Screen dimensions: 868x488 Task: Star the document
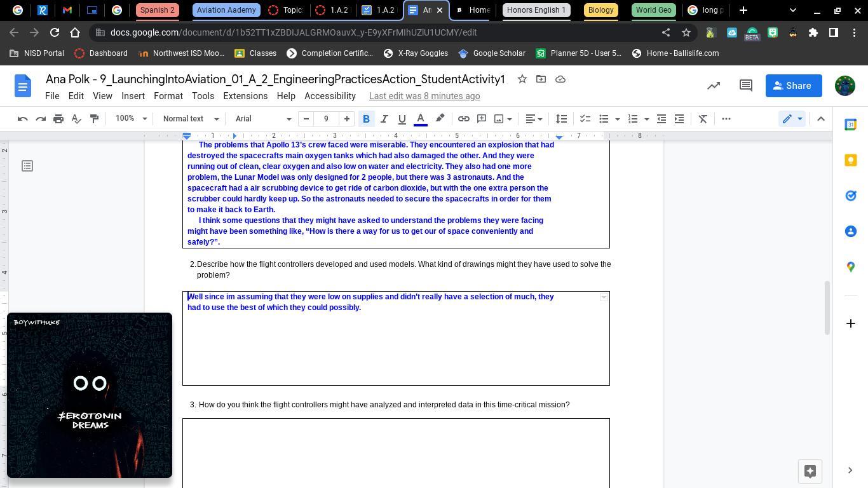[522, 79]
